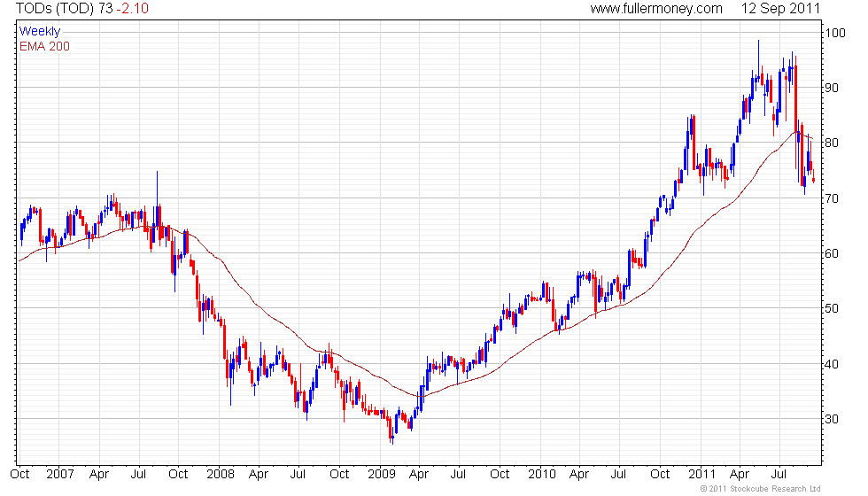This screenshot has width=868, height=496.
Task: Click the 100 price axis label
Action: point(835,33)
